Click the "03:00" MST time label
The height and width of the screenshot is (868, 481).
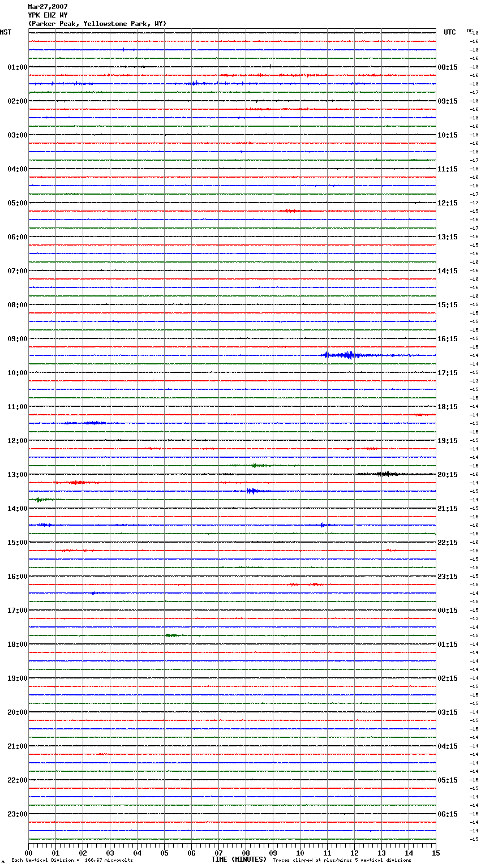18,135
